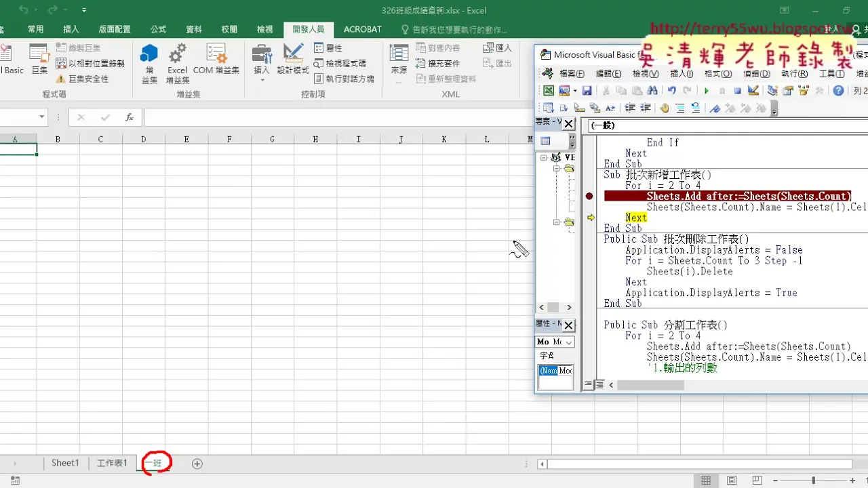Open the 插入 ribbon tab in Excel

(x=71, y=29)
